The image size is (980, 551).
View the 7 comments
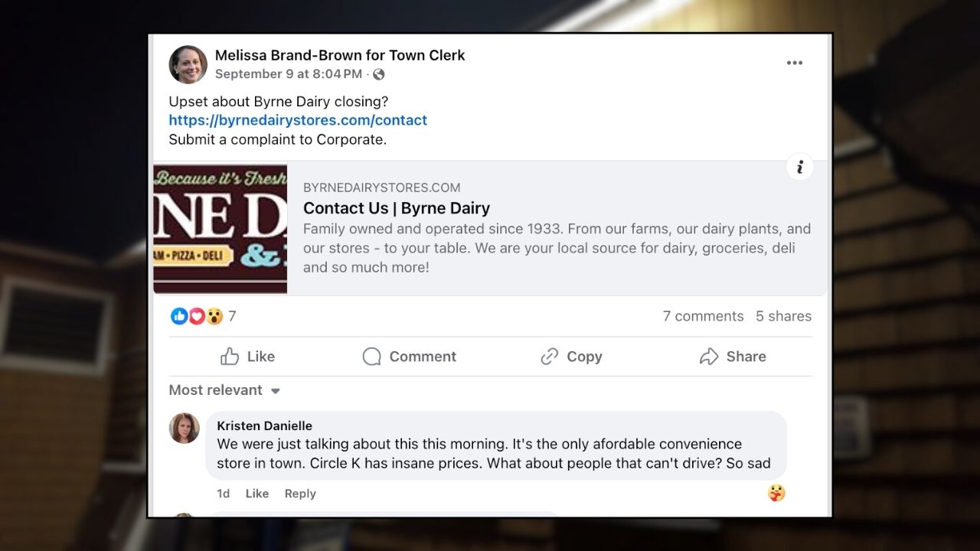click(x=703, y=316)
